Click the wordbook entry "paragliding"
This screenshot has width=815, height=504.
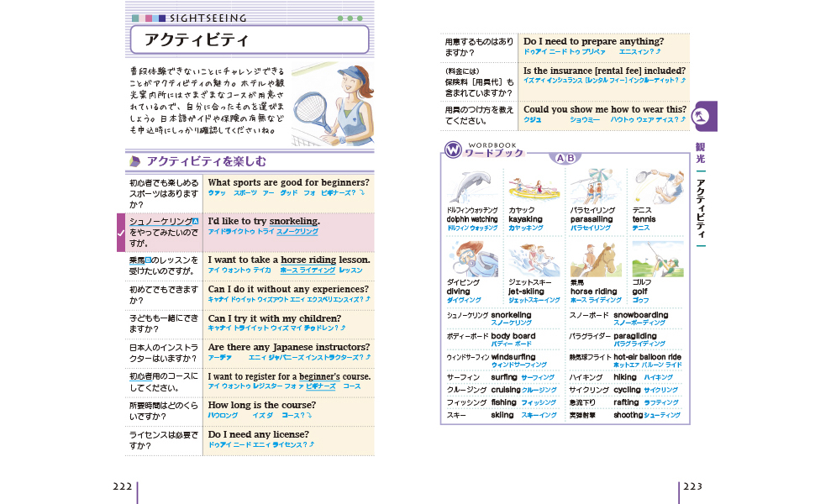[635, 336]
